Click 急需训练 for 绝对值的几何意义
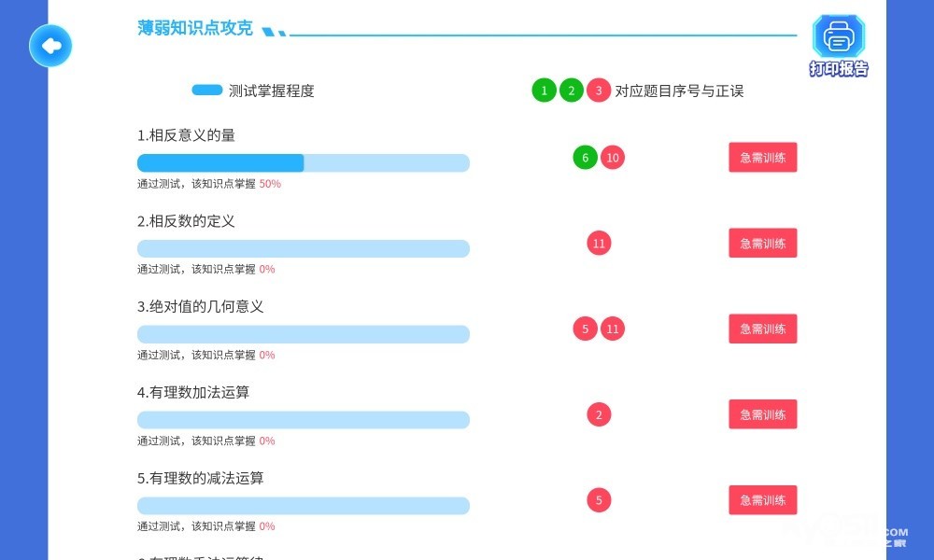 pyautogui.click(x=762, y=329)
